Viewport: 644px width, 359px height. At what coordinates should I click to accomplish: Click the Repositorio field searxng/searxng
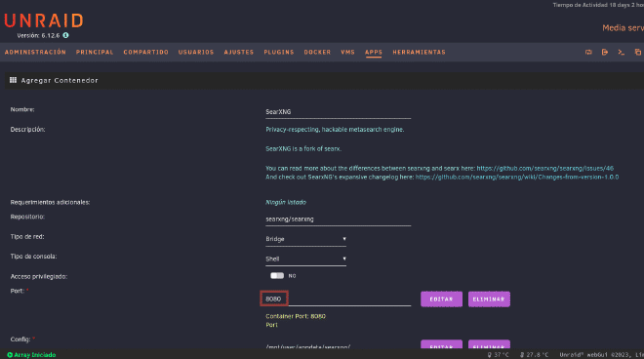tap(338, 219)
